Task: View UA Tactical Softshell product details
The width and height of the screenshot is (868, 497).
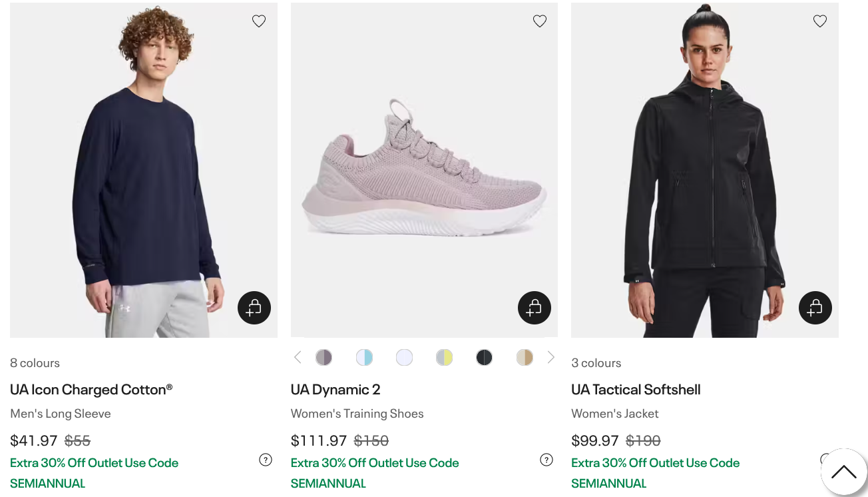Action: (636, 389)
